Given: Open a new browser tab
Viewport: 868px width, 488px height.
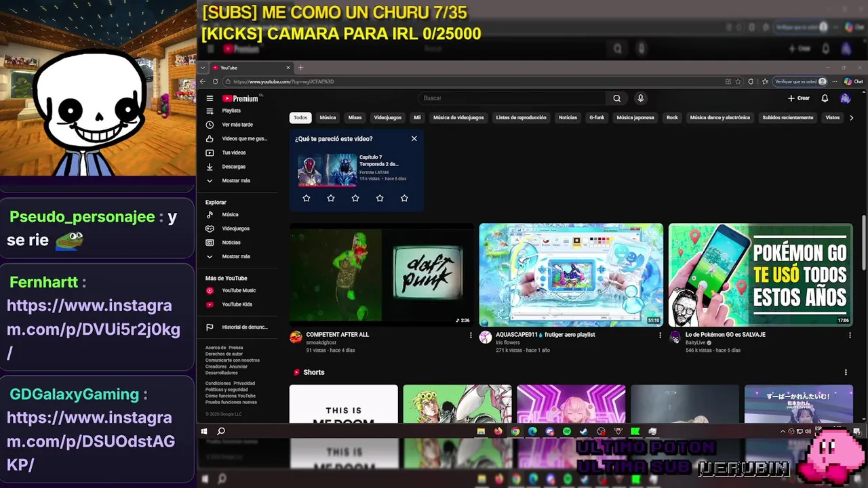Looking at the screenshot, I should click(300, 68).
